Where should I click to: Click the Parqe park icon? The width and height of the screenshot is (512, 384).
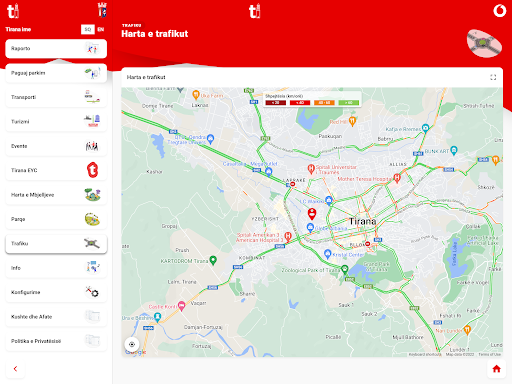[x=92, y=219]
